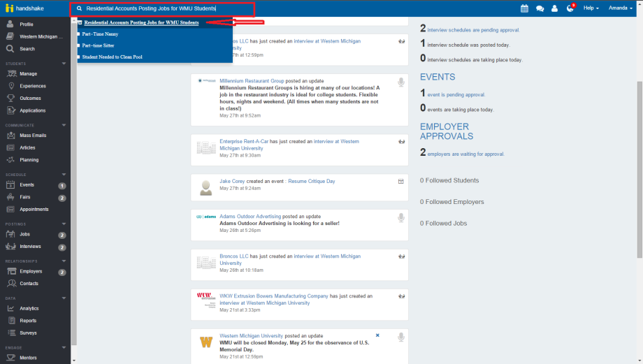643x364 pixels.
Task: Click microphone icon on Adams Outdoor post
Action: click(401, 218)
